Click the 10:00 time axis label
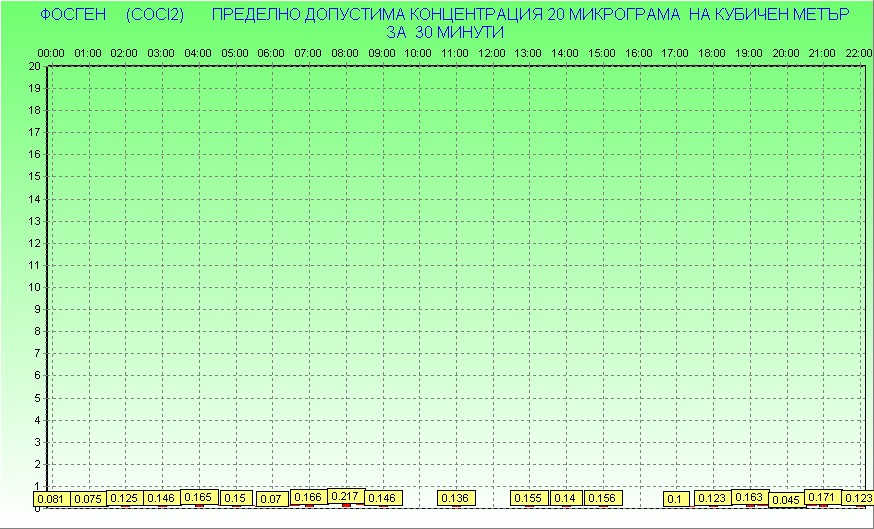The image size is (874, 529). [417, 53]
